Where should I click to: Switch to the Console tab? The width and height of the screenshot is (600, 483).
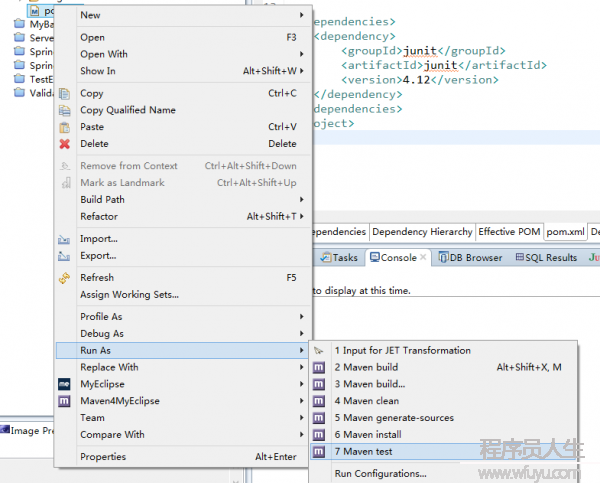coord(398,257)
